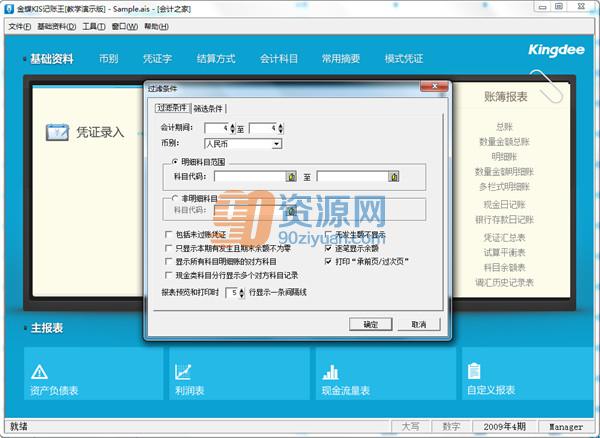Open 多栏式明细账 report

click(504, 187)
